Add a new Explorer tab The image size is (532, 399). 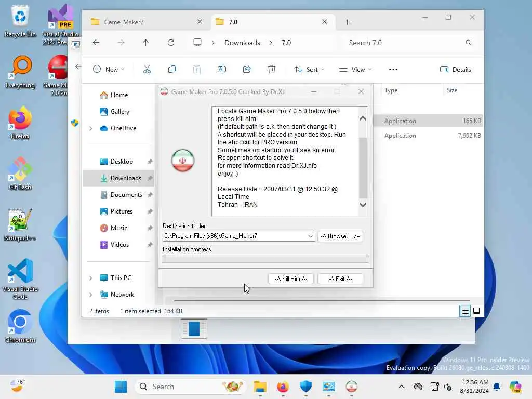pos(347,22)
